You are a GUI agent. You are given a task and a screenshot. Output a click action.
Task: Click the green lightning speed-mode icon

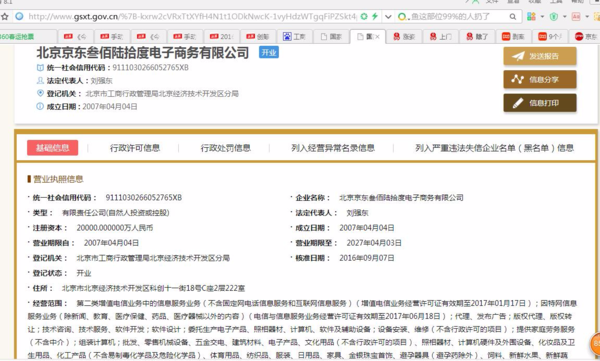tap(375, 16)
